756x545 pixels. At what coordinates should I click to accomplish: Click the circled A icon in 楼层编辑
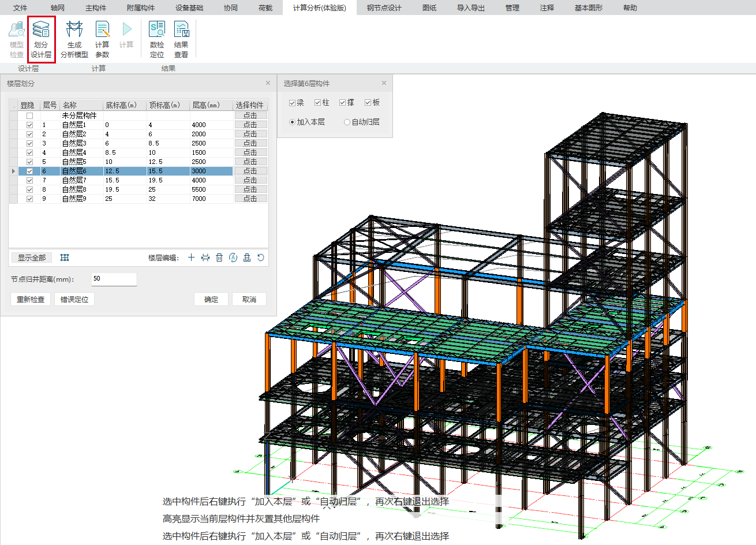[233, 257]
